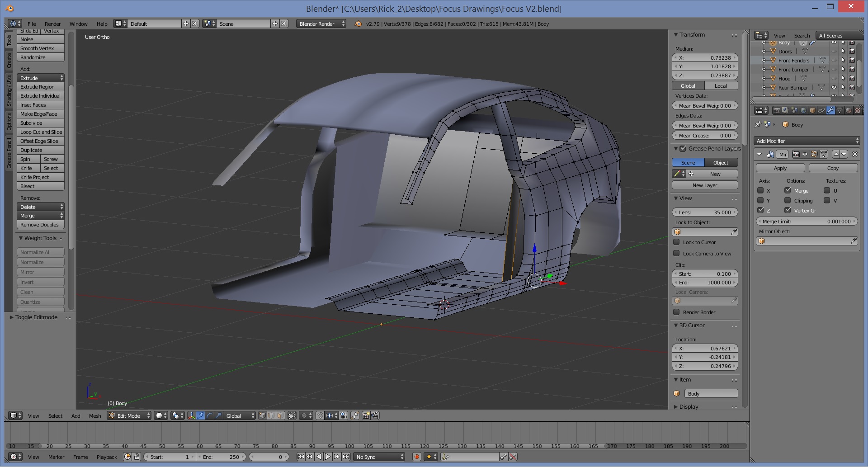
Task: Click Apply on the Mirror modifier
Action: (x=780, y=168)
